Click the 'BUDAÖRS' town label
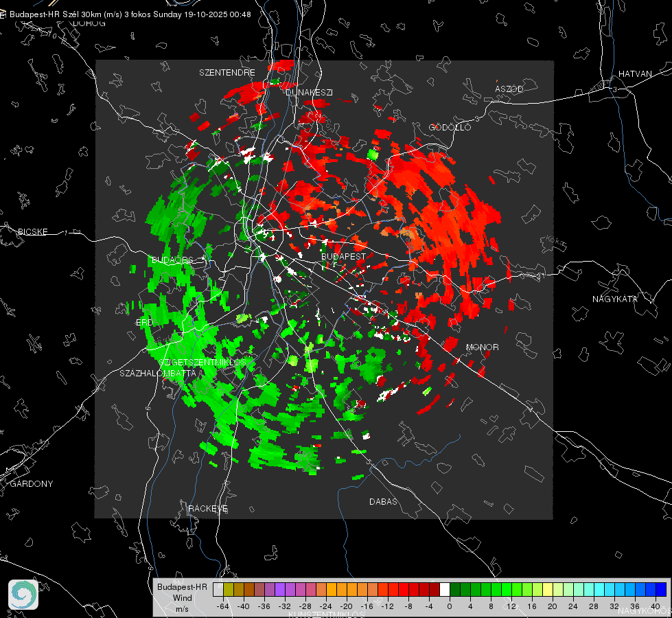The width and height of the screenshot is (672, 618). pyautogui.click(x=172, y=260)
